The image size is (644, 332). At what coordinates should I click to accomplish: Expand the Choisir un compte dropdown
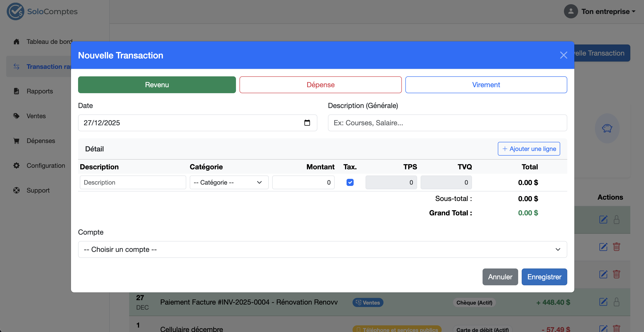[322, 249]
